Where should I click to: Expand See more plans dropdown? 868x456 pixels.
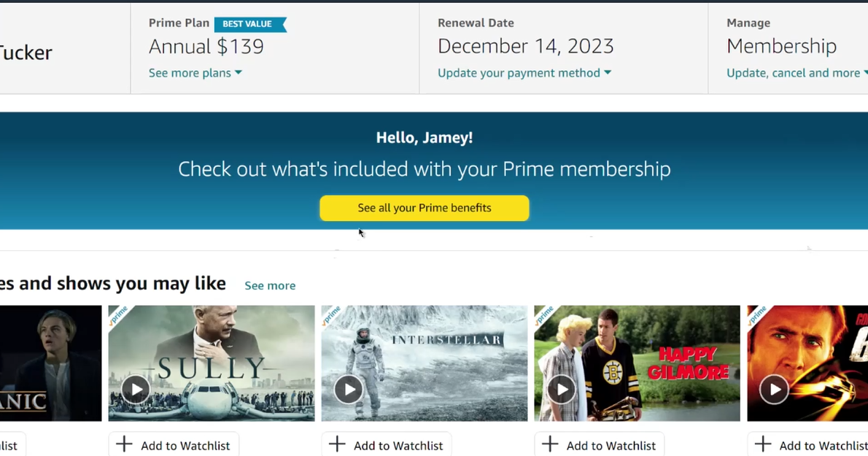tap(195, 73)
